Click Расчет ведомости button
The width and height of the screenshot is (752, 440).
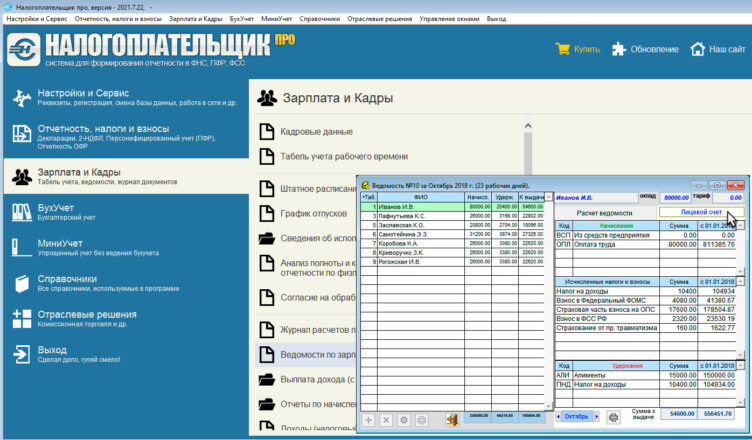pyautogui.click(x=604, y=213)
